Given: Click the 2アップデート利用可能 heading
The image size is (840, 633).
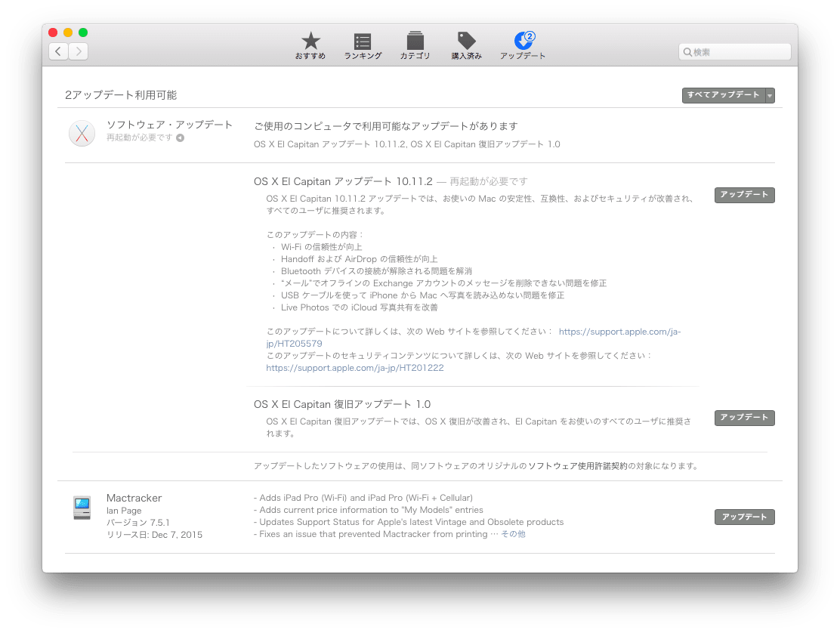Looking at the screenshot, I should click(121, 94).
